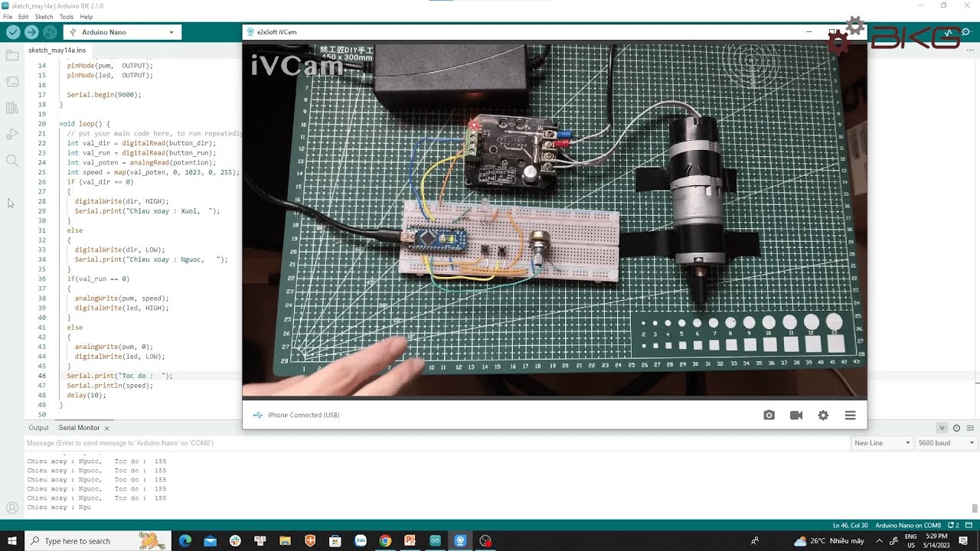
Task: Click the Verify checkmark button
Action: coord(13,32)
